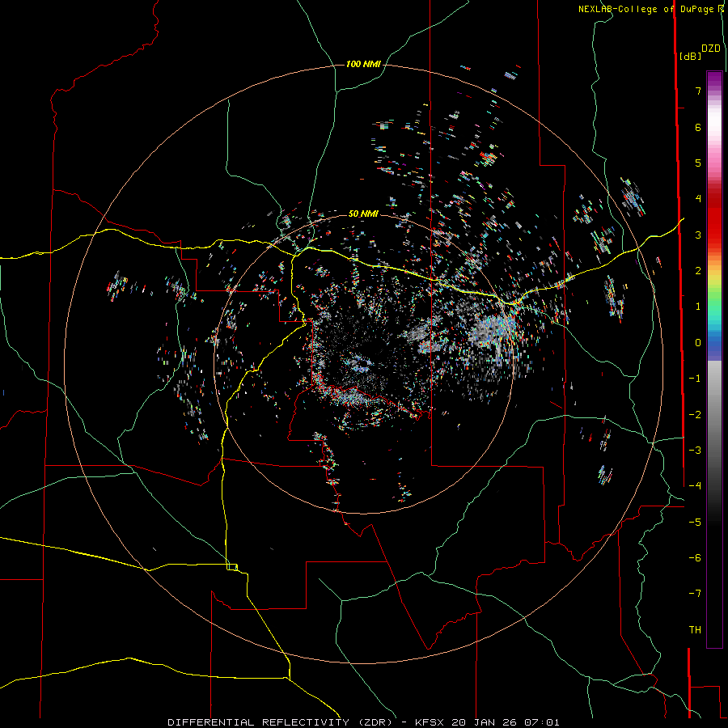Click the -2 dB gray area of color scale
The width and height of the screenshot is (728, 728).
click(714, 415)
